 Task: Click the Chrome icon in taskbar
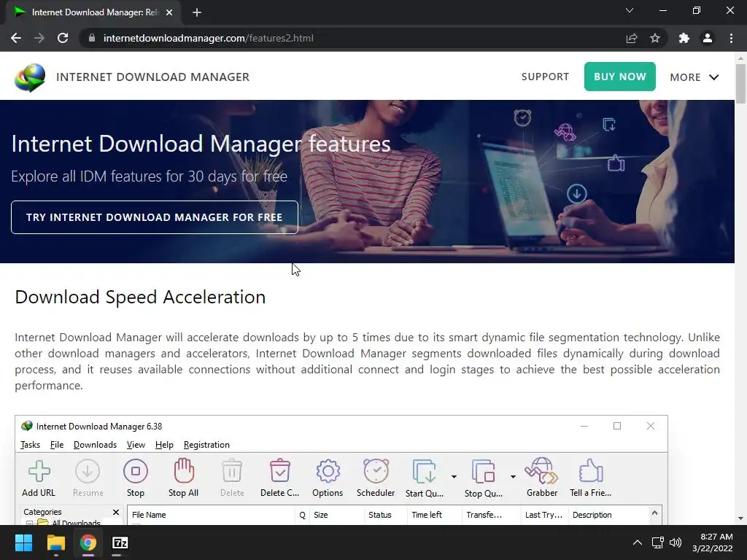pos(88,542)
